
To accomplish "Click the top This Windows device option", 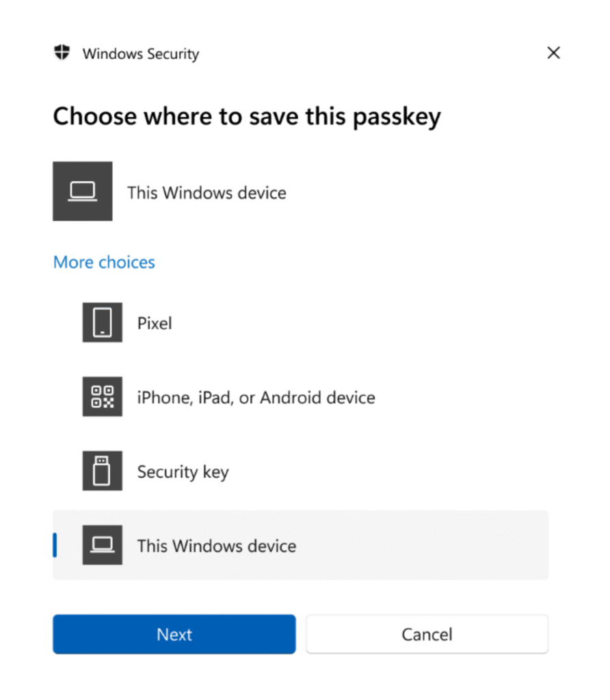I will click(x=206, y=193).
